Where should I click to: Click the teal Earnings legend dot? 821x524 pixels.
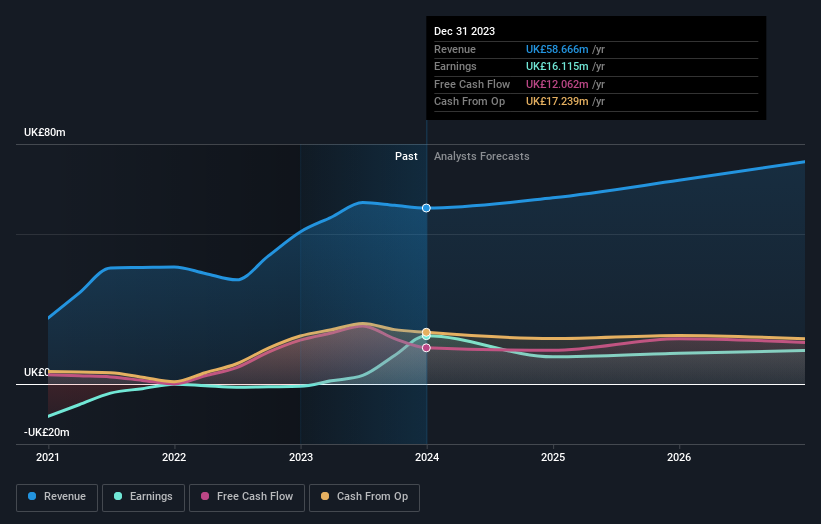coord(118,496)
